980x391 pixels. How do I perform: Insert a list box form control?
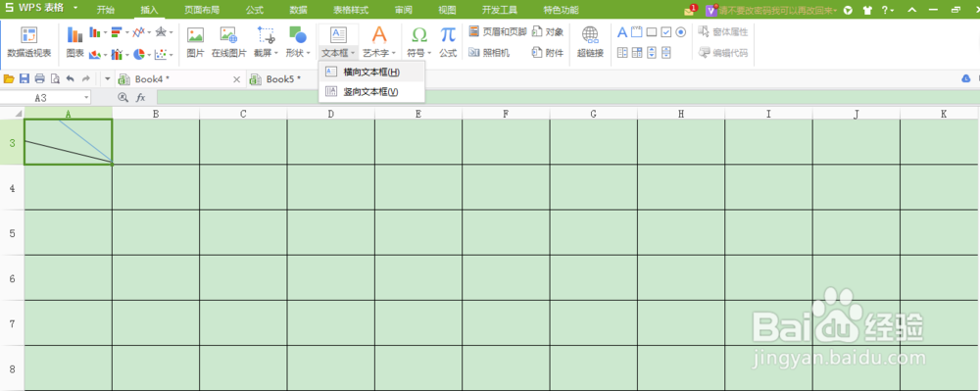(x=622, y=53)
